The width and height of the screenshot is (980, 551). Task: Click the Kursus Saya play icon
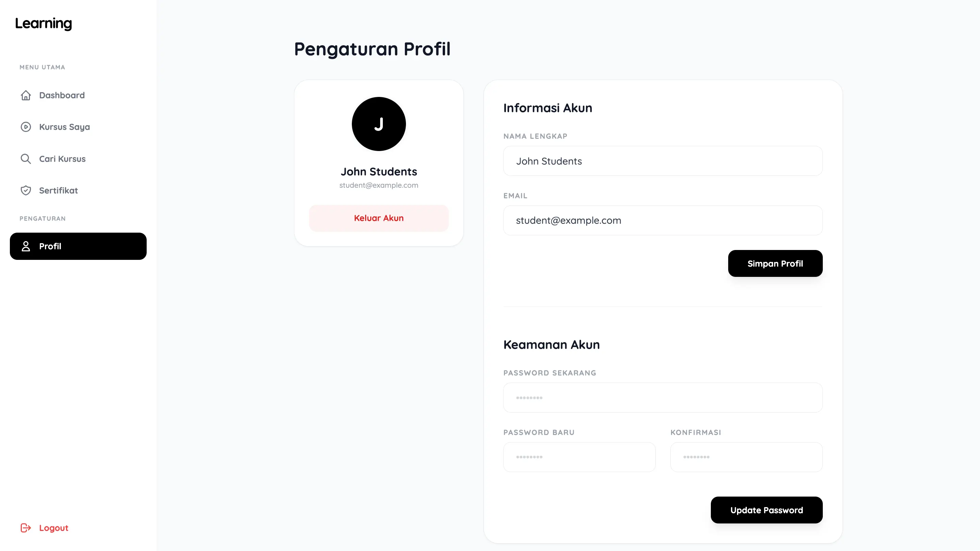click(26, 127)
